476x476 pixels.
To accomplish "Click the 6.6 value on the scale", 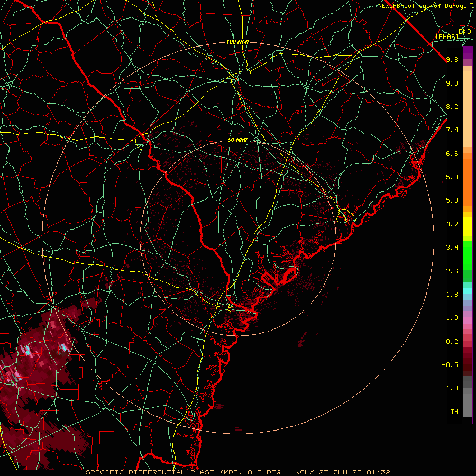I will click(x=452, y=153).
